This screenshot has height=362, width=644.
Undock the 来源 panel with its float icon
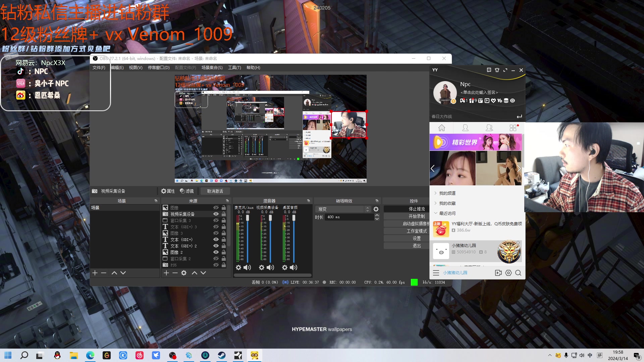[x=227, y=201]
